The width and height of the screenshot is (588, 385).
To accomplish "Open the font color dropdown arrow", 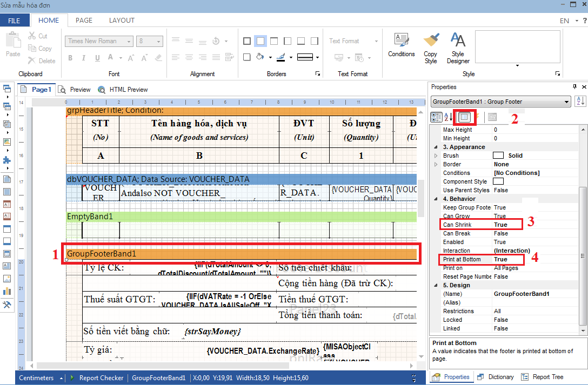I will tap(121, 58).
